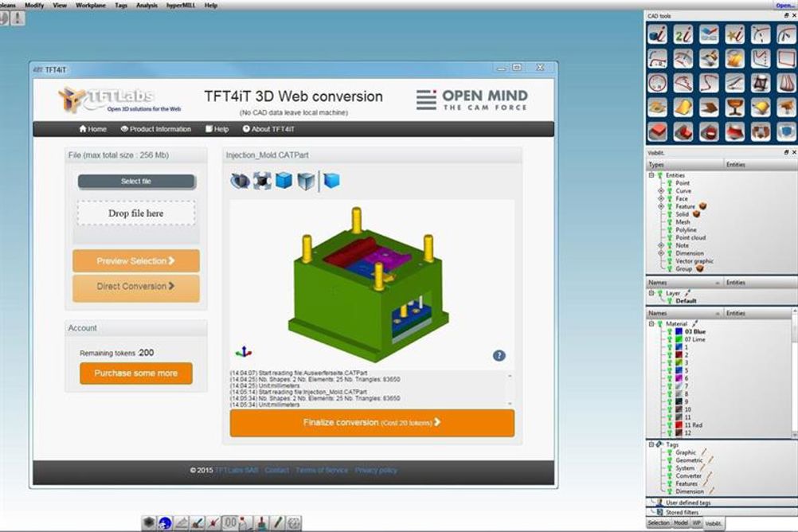Expand the Note entity node
Viewport: 798px width, 532px height.
(660, 245)
